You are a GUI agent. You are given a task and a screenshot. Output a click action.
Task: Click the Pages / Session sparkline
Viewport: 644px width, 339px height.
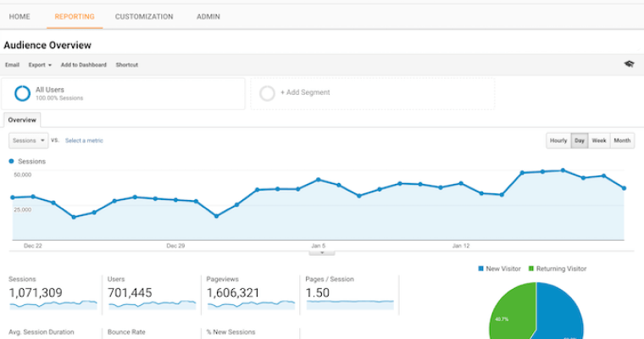[350, 304]
